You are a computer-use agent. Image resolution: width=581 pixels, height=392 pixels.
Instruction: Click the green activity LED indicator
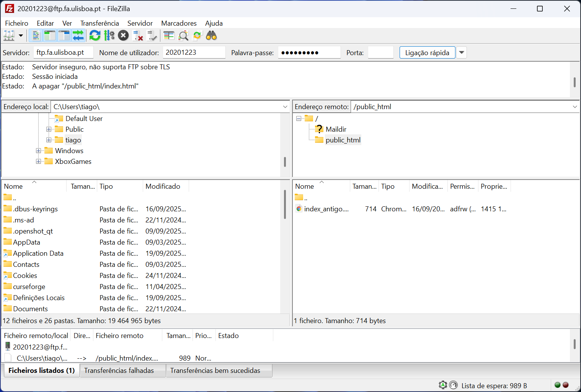pyautogui.click(x=557, y=385)
